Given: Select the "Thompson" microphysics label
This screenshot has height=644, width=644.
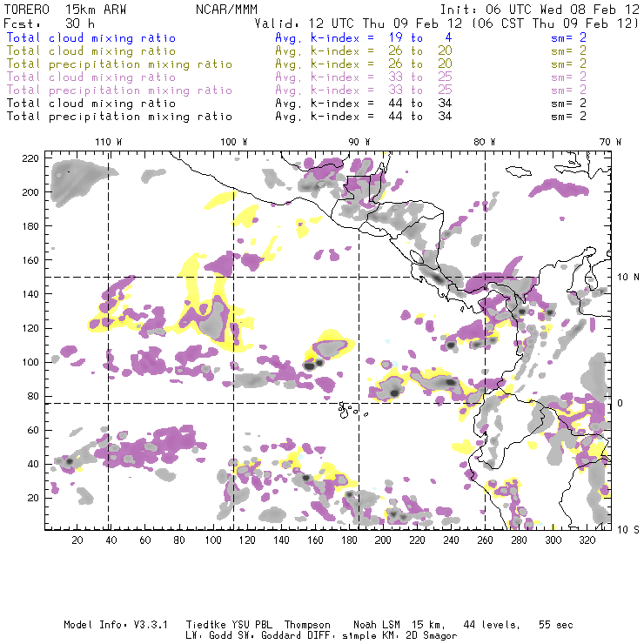Looking at the screenshot, I should tap(307, 625).
